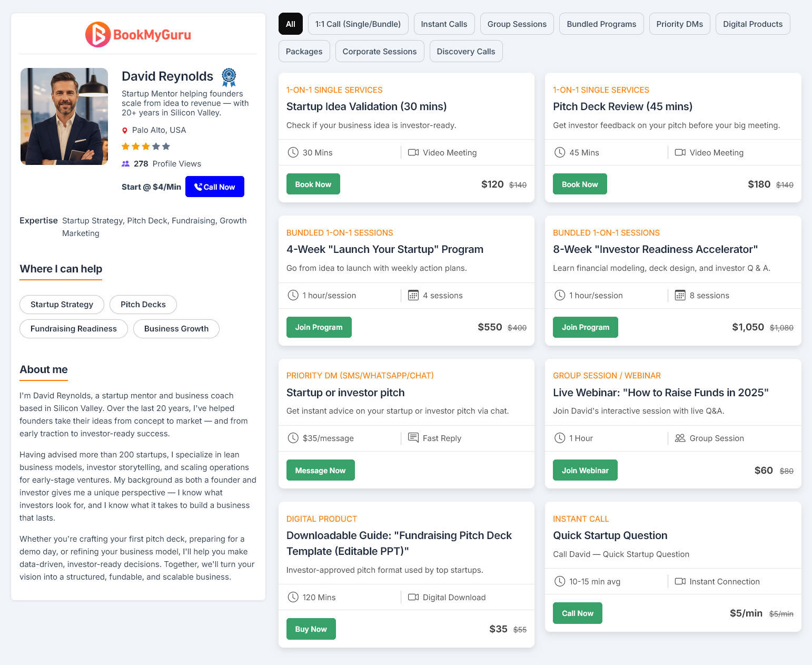The image size is (812, 665).
Task: Open the Corporate Sessions filter
Action: tap(379, 52)
